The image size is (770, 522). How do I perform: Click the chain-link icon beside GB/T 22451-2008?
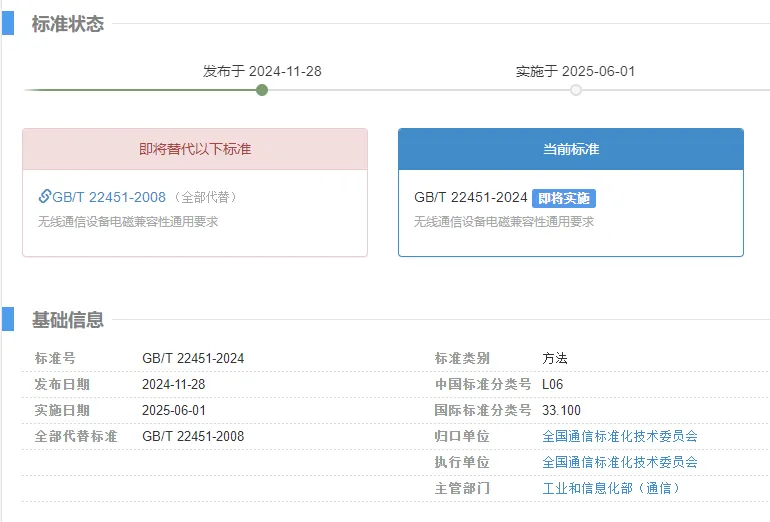pos(45,197)
